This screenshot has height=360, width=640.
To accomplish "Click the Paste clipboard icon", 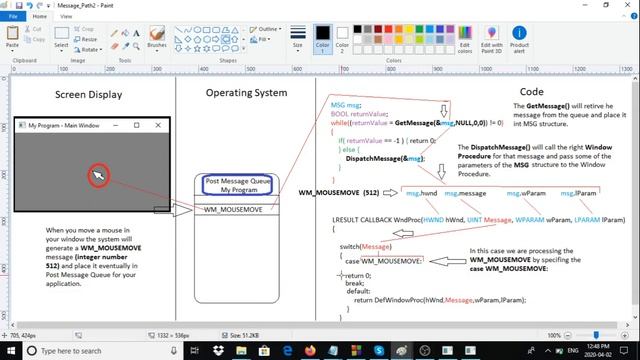I will tap(12, 33).
